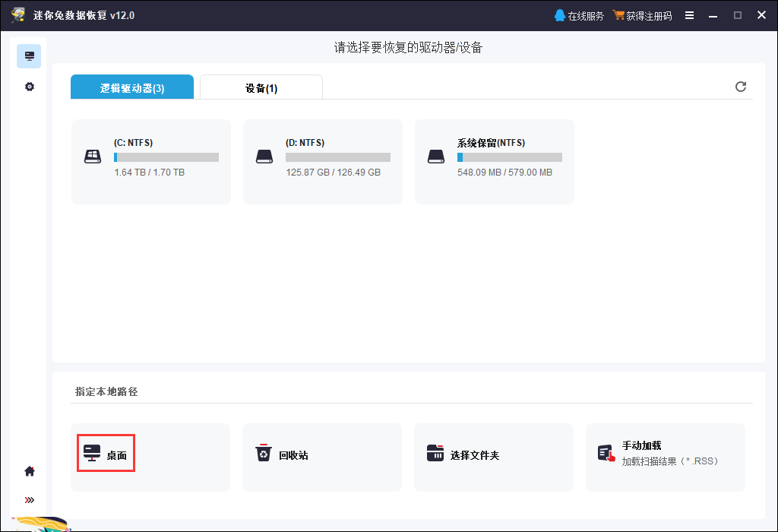Select the C: NTFS drive
This screenshot has height=532, width=778.
tap(150, 161)
